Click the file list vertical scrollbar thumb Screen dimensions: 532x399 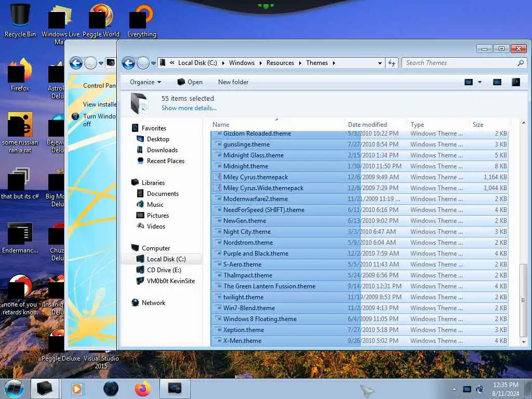[x=523, y=300]
